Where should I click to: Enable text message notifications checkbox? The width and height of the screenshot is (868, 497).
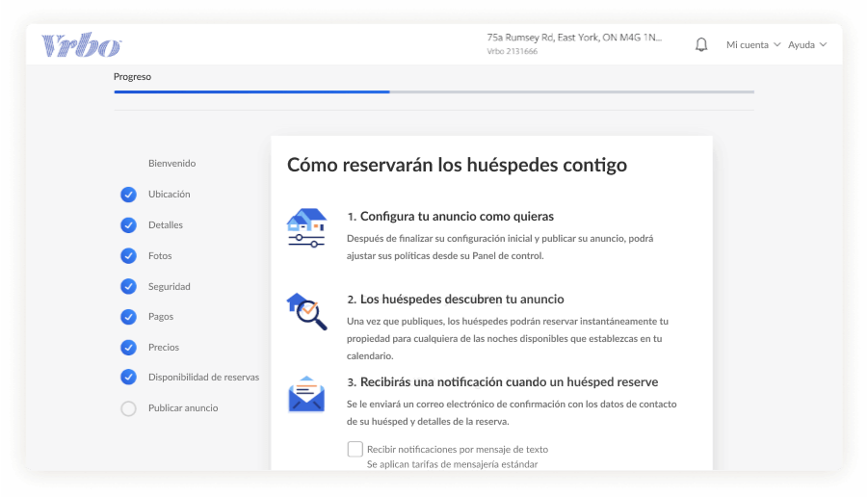click(355, 449)
